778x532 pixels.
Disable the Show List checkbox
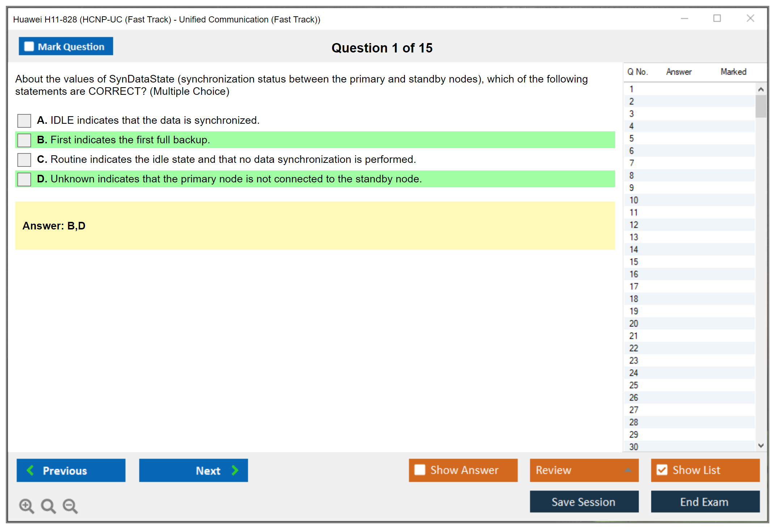coord(662,470)
